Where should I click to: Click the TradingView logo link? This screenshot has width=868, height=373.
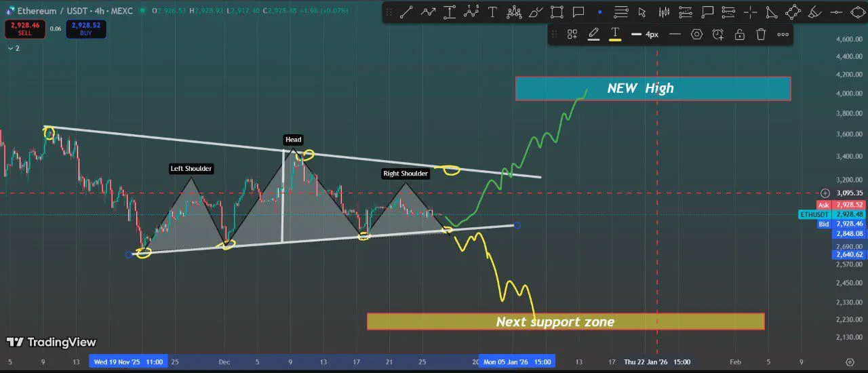52,342
